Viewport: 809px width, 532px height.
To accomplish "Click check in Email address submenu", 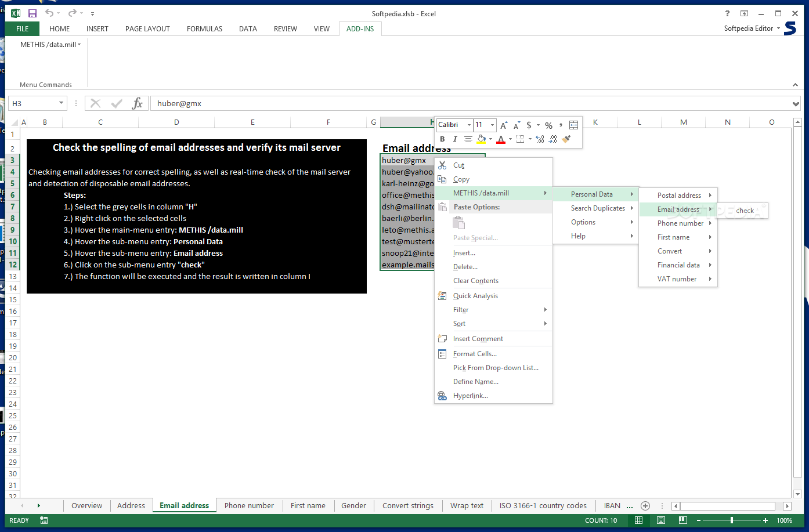I will pyautogui.click(x=742, y=211).
